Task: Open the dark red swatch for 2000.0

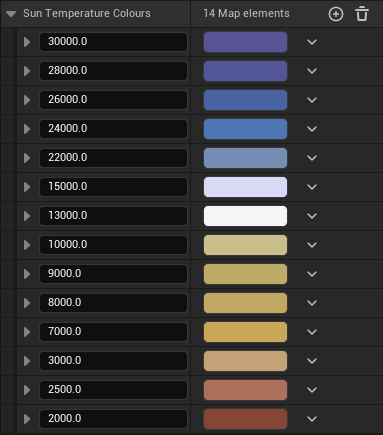Action: tap(245, 419)
